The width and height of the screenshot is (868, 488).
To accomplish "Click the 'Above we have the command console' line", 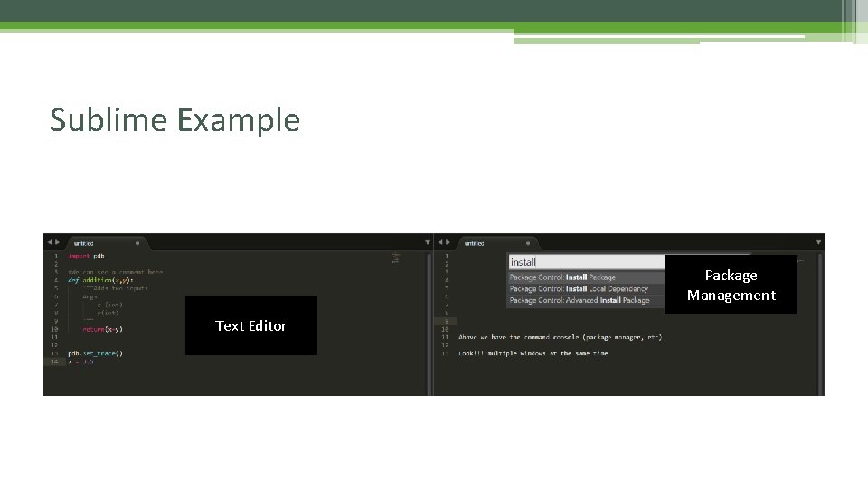I will pyautogui.click(x=561, y=337).
